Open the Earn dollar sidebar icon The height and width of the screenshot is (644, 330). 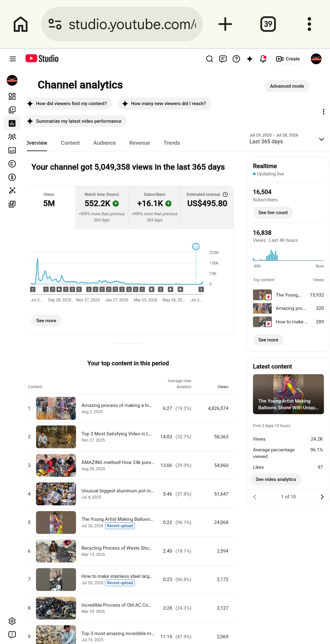click(12, 177)
